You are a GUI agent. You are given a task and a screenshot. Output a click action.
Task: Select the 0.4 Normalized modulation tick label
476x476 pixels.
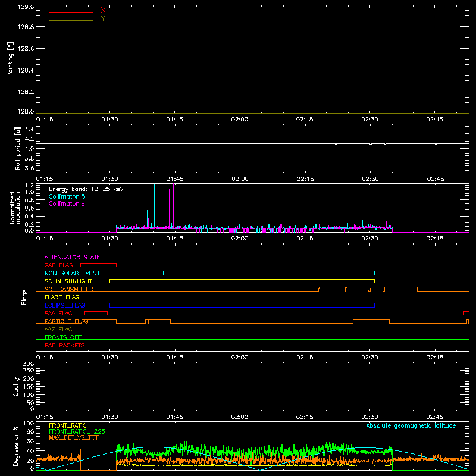[x=29, y=217]
